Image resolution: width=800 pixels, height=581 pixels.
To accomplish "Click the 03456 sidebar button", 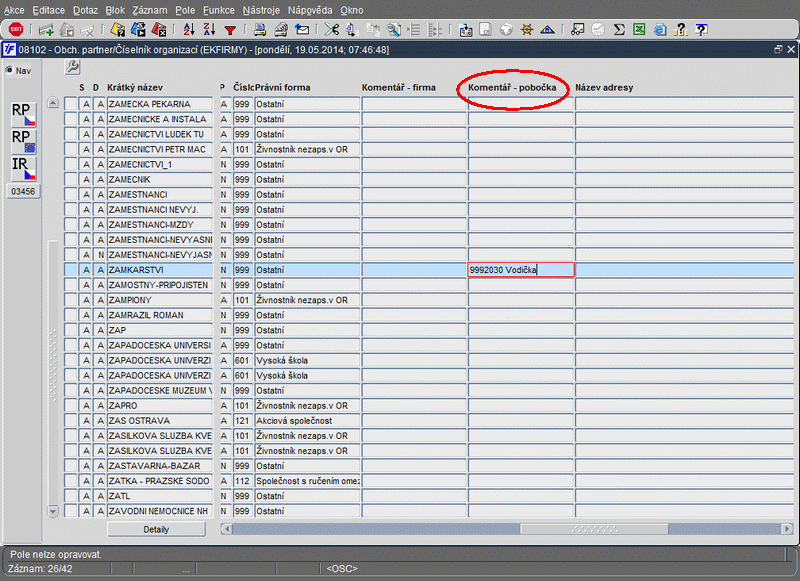I will (x=23, y=192).
